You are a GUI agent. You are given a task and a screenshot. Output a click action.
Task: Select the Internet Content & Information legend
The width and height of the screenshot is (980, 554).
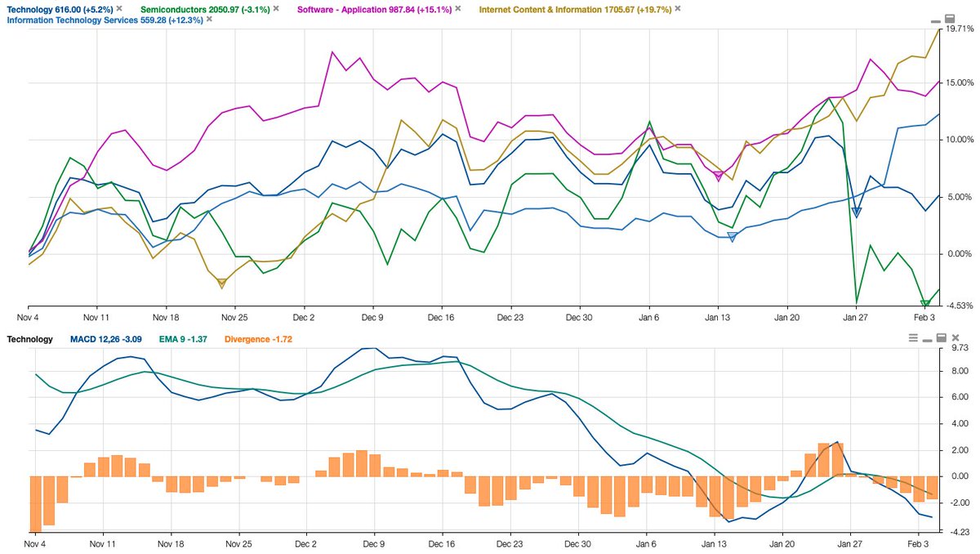574,8
